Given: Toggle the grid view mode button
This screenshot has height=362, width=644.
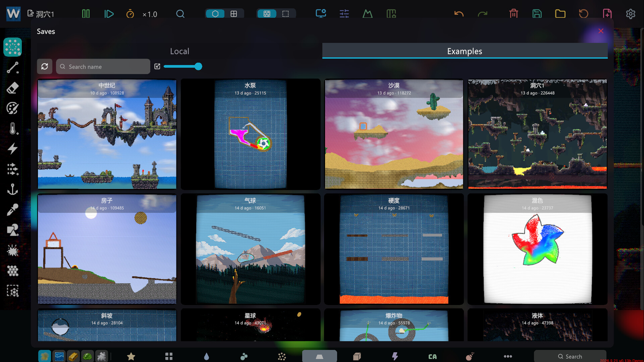Looking at the screenshot, I should tap(234, 14).
